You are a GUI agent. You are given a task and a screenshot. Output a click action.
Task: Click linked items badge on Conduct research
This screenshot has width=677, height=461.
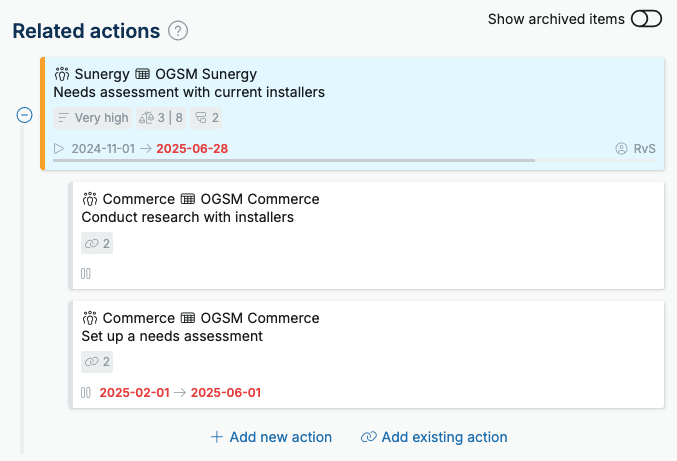click(x=97, y=243)
